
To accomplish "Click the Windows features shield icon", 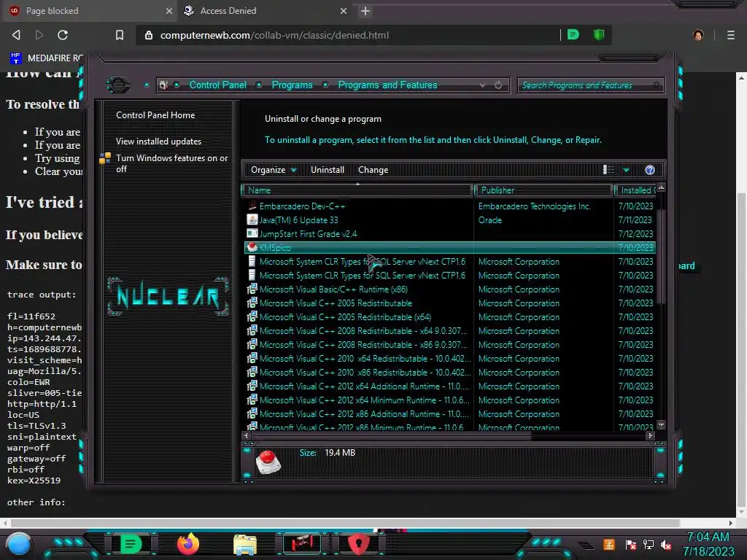I will [105, 158].
